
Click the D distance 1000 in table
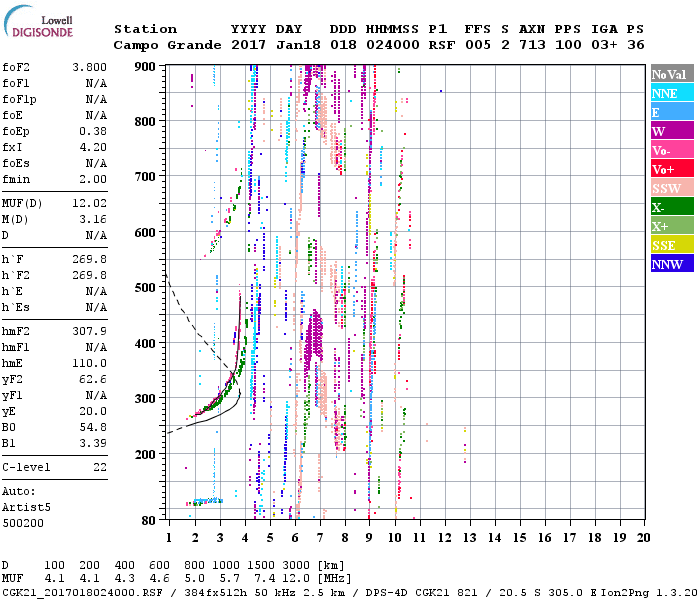[226, 566]
